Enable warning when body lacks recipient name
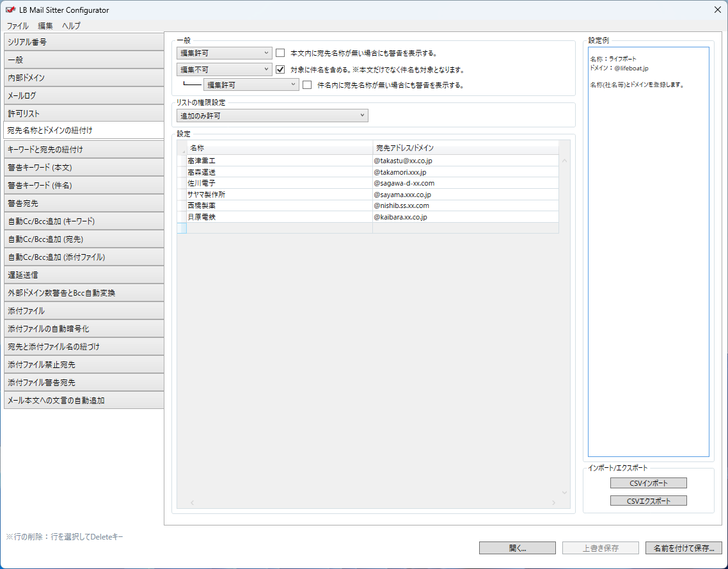 click(280, 52)
